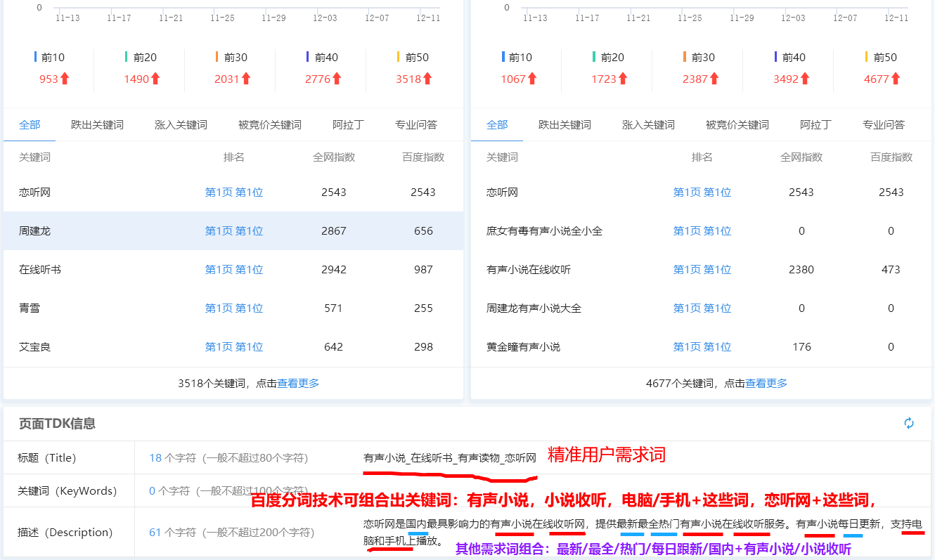The image size is (935, 560).
Task: Click the 全网指数 value 2942
Action: [x=333, y=270]
